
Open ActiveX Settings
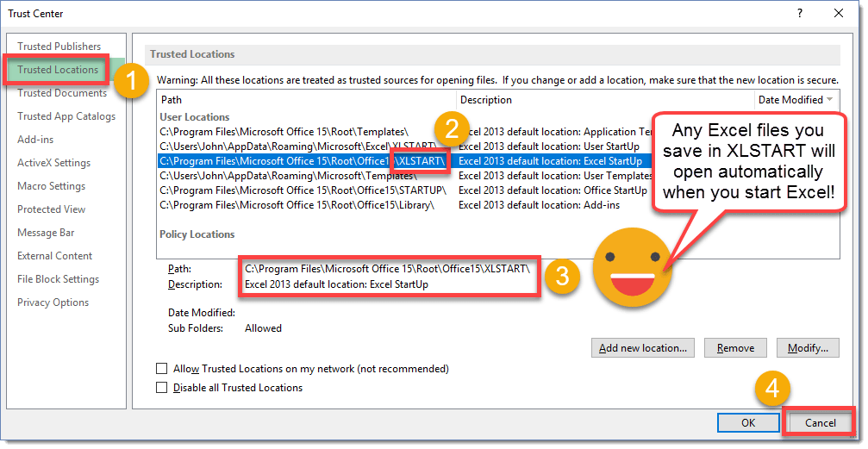pos(53,163)
